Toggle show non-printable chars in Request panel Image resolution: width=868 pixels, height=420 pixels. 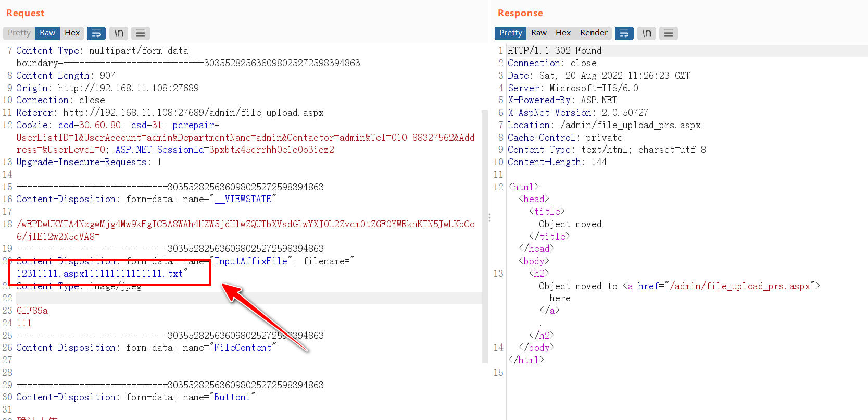(x=119, y=33)
